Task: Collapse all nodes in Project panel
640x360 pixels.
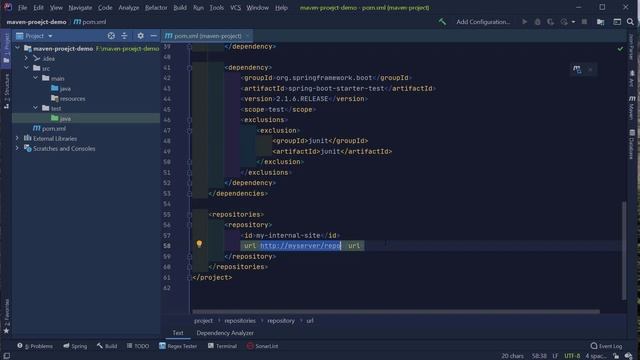Action: (124, 36)
